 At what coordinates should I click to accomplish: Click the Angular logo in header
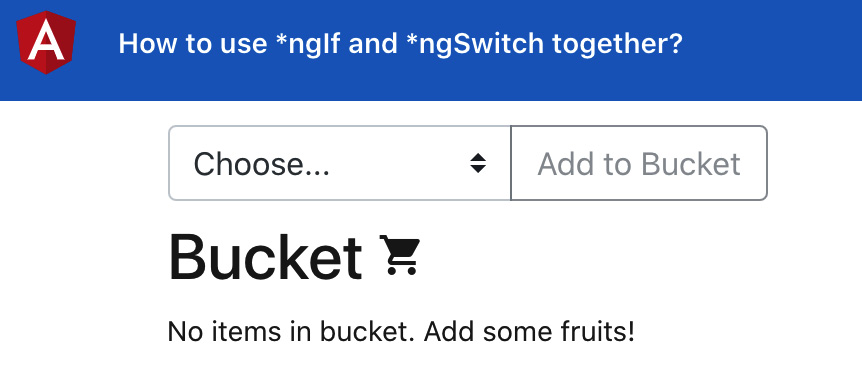tap(46, 42)
